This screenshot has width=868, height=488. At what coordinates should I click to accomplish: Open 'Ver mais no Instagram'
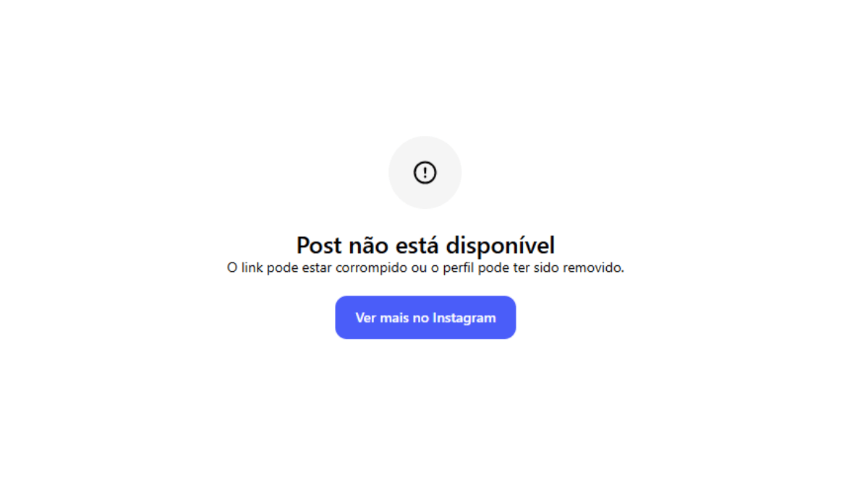[x=425, y=317]
